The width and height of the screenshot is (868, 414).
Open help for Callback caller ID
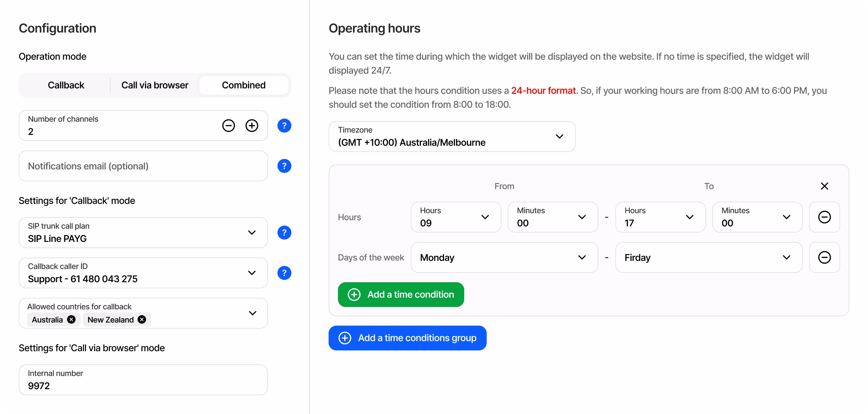[284, 273]
